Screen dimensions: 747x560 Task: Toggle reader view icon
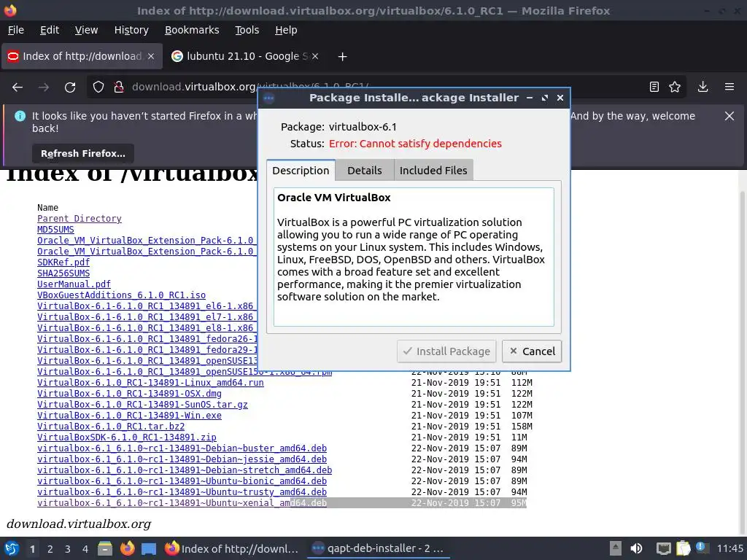tap(654, 87)
